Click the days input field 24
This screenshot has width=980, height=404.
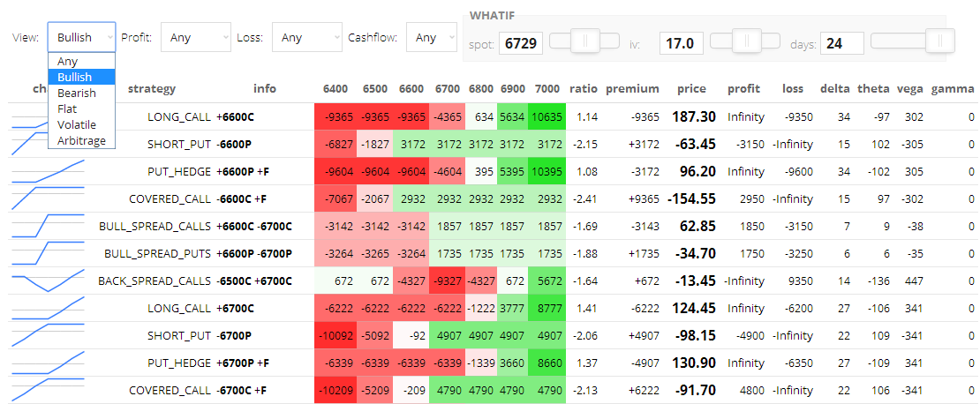(x=842, y=44)
